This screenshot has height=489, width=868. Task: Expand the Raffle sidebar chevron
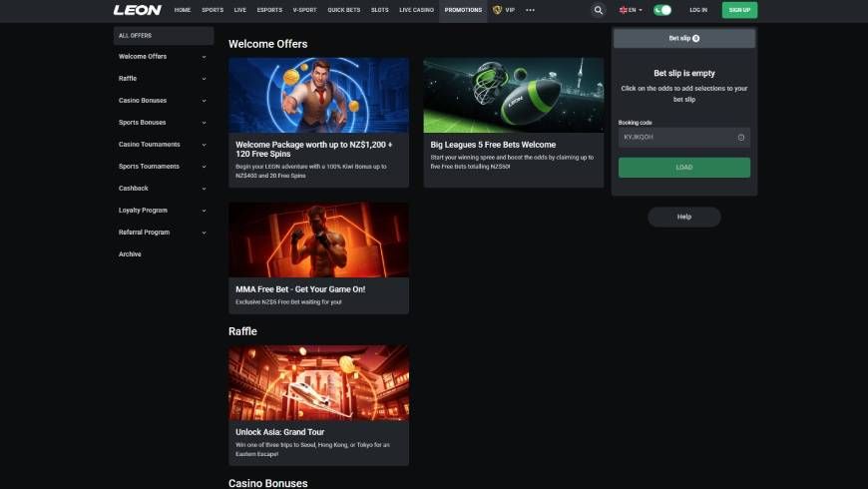coord(204,79)
